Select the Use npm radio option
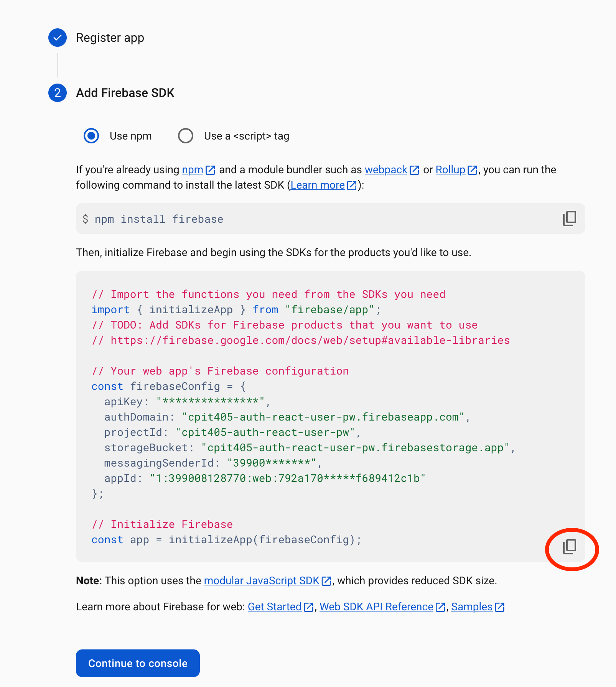This screenshot has height=687, width=616. coord(91,136)
